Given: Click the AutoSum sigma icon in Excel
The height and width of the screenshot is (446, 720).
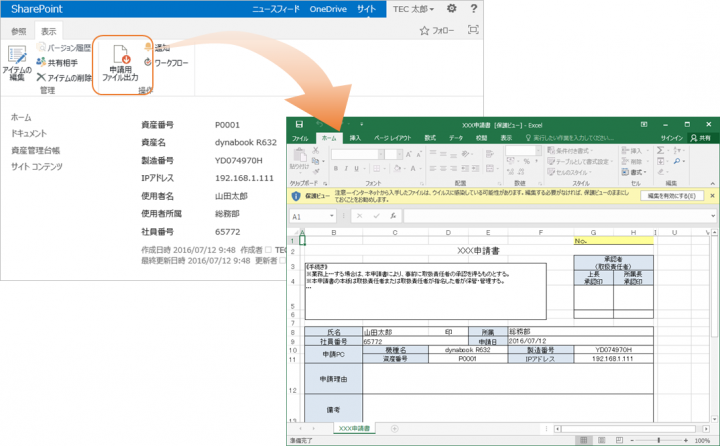Looking at the screenshot, I should pos(660,150).
